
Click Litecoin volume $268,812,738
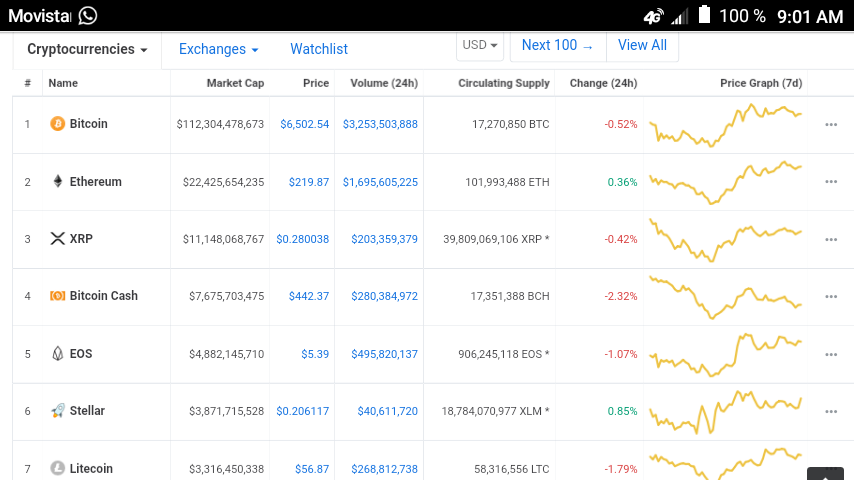tap(385, 469)
